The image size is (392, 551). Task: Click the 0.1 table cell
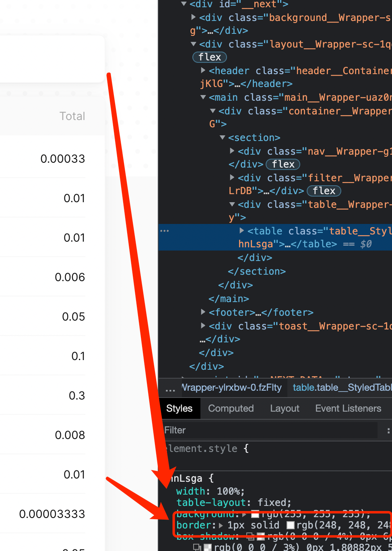78,356
